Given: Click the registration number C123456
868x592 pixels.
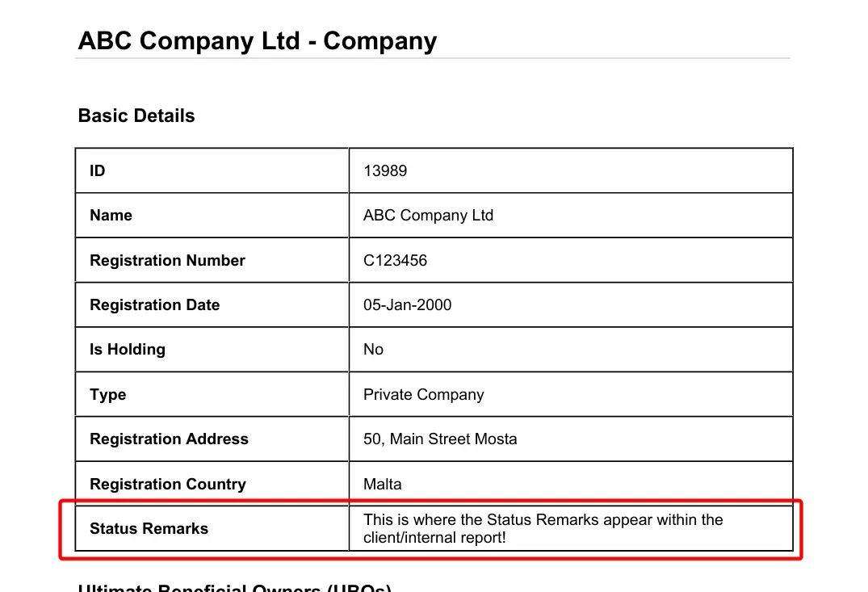Looking at the screenshot, I should tap(395, 261).
